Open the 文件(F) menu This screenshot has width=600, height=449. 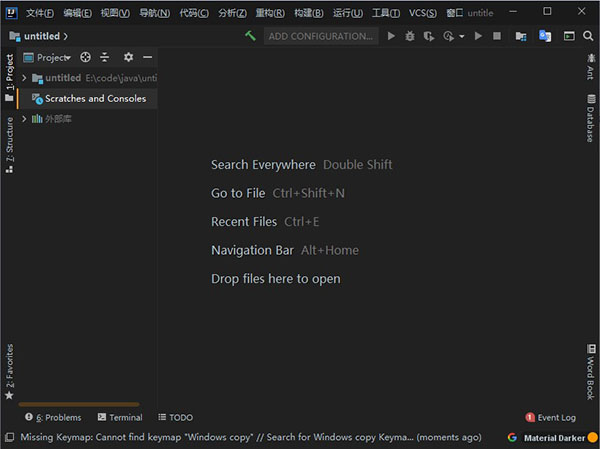pos(40,12)
